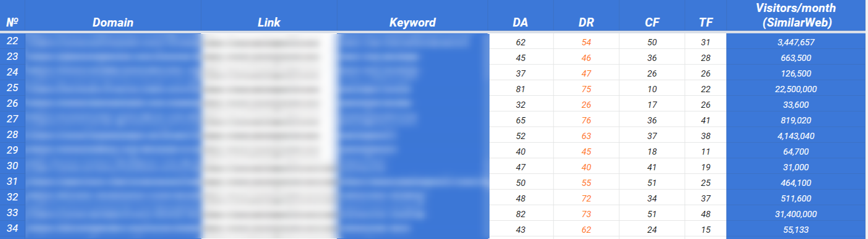Select the visitors cell showing 22,500,000
This screenshot has width=868, height=239.
[x=796, y=89]
